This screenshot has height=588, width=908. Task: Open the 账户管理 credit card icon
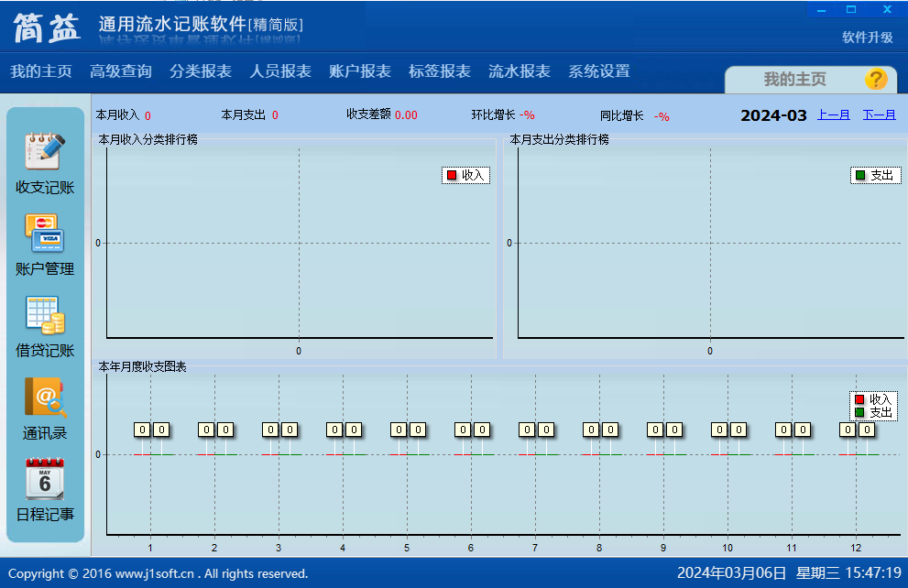45,234
